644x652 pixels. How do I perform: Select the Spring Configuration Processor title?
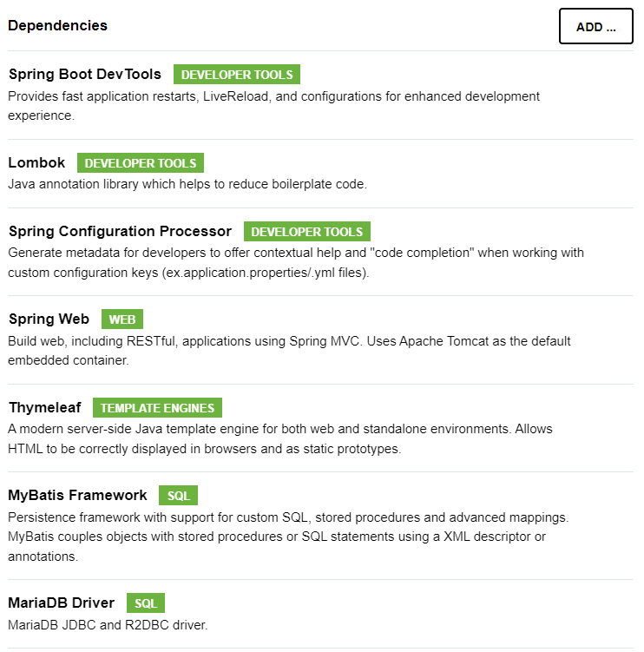pos(120,231)
